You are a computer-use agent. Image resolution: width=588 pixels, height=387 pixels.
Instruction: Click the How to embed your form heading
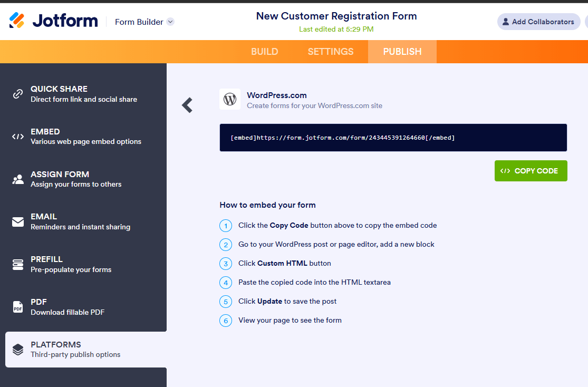tap(267, 205)
